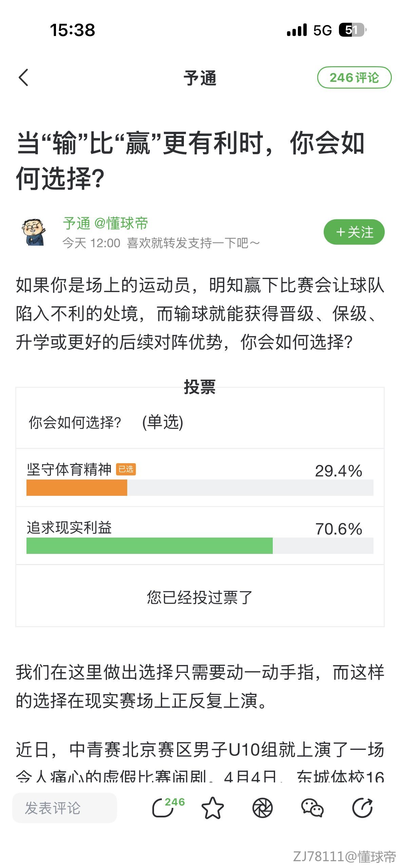Tap the 予通 title in header
The width and height of the screenshot is (400, 868).
[200, 78]
